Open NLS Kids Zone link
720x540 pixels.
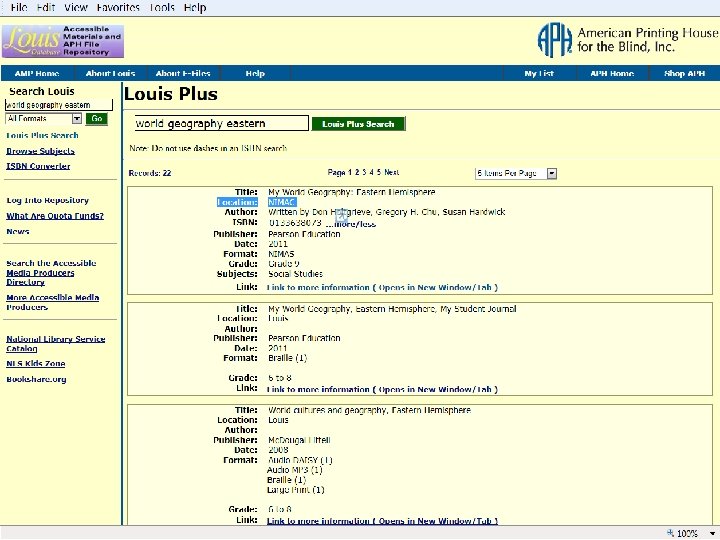(x=36, y=364)
